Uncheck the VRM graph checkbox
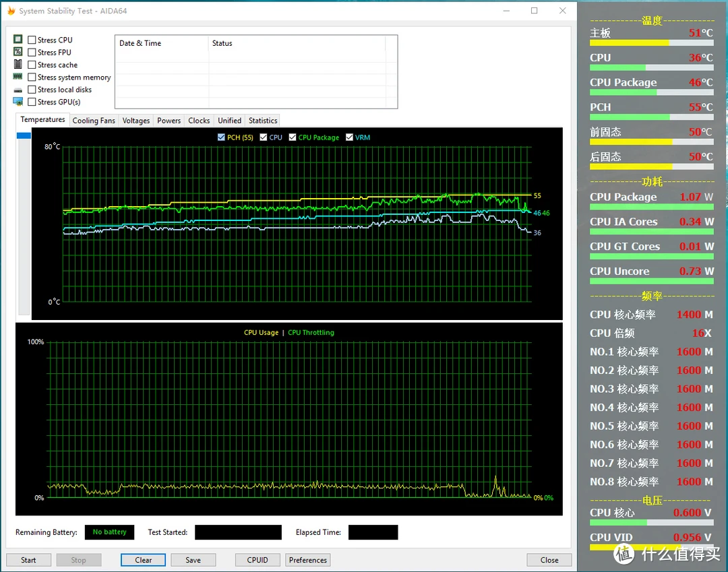The width and height of the screenshot is (728, 572). 350,137
